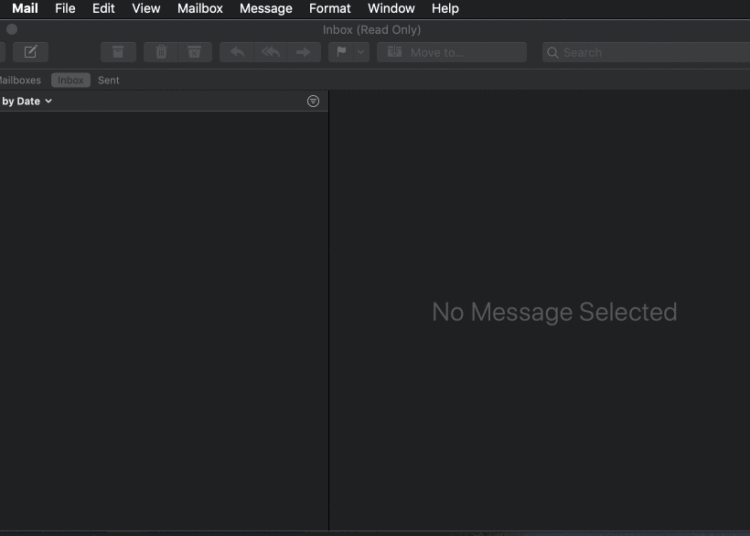
Task: Open the Sort by Date dropdown
Action: (26, 101)
